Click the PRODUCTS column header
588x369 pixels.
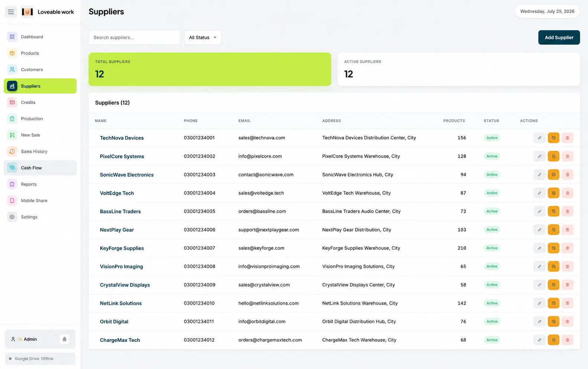click(x=454, y=121)
